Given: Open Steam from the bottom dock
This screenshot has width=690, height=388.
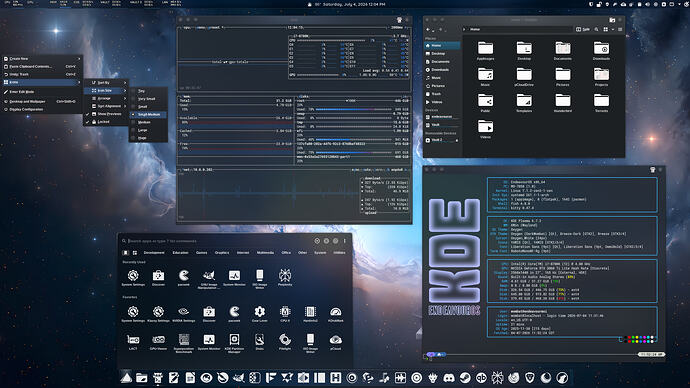Looking at the screenshot, I should 465,377.
